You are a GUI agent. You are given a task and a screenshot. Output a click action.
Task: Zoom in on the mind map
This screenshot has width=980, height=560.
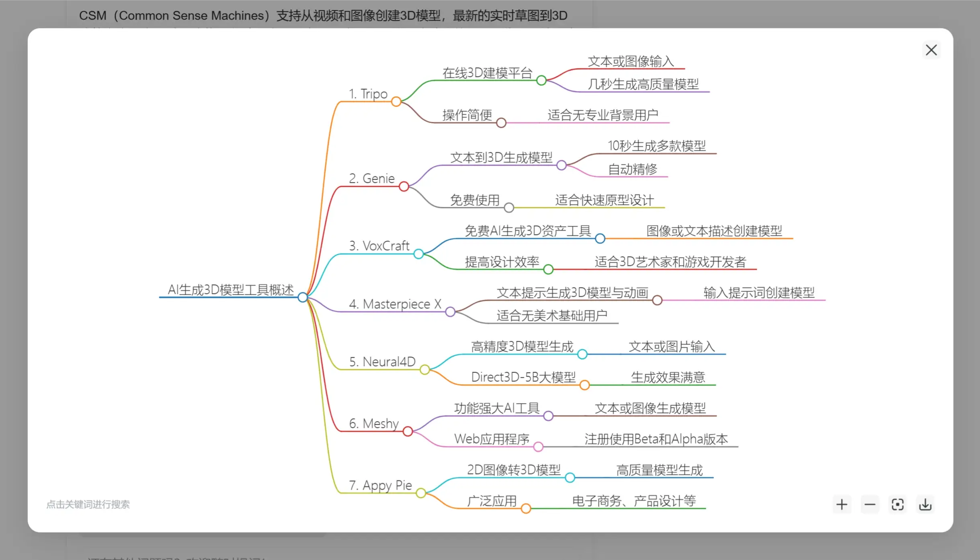tap(841, 504)
